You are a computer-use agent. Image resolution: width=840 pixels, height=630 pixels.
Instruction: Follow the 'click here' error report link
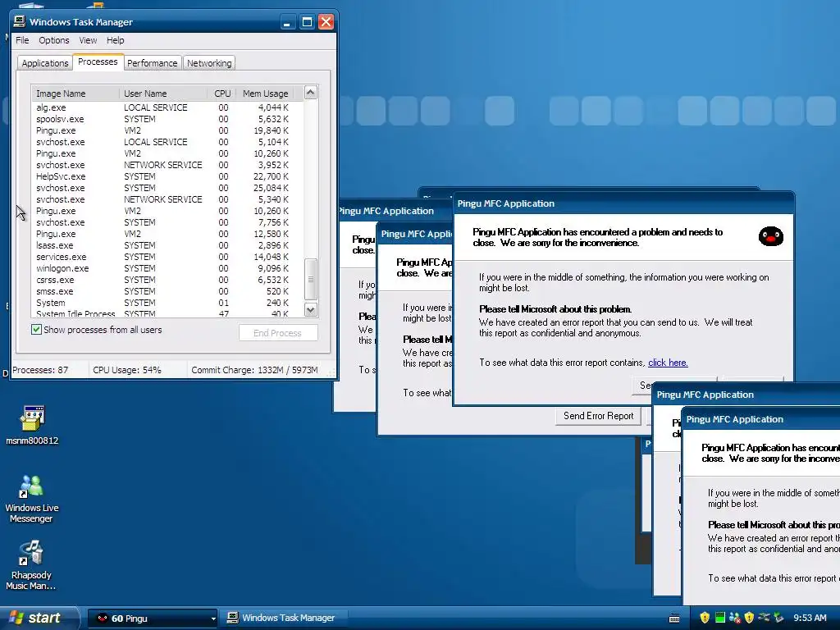[x=668, y=363]
